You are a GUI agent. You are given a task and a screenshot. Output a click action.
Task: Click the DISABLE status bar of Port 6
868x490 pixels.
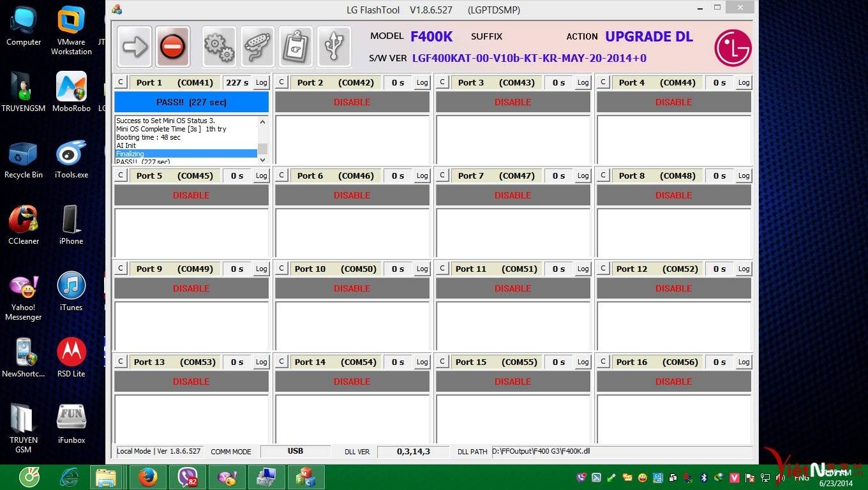[x=352, y=195]
